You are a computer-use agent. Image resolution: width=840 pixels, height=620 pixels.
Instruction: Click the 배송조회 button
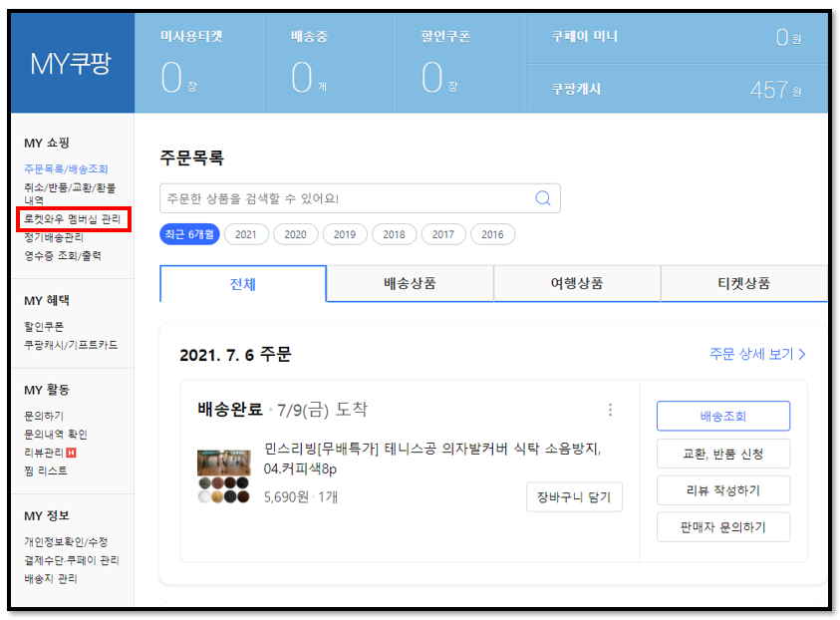coord(723,416)
